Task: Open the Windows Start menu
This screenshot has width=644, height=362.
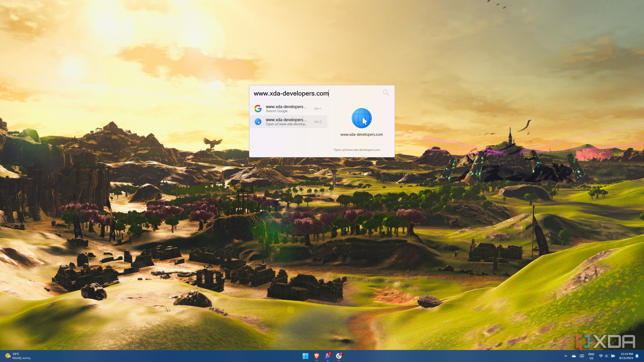Action: tap(305, 356)
